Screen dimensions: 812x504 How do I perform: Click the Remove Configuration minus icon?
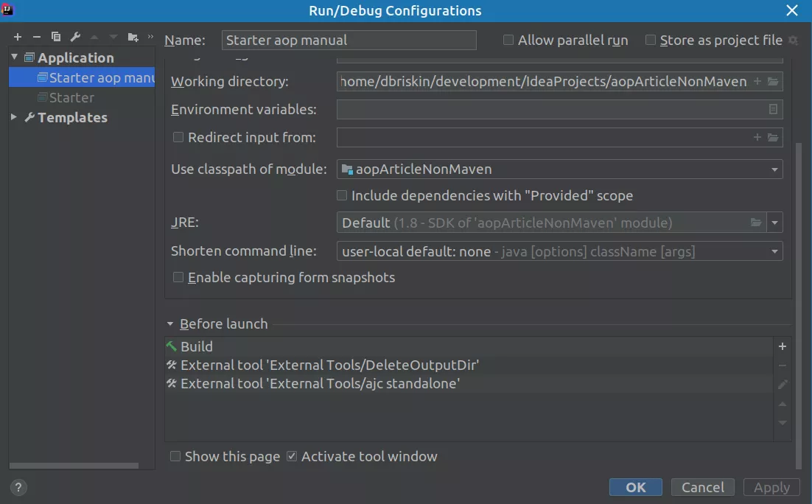click(x=36, y=37)
